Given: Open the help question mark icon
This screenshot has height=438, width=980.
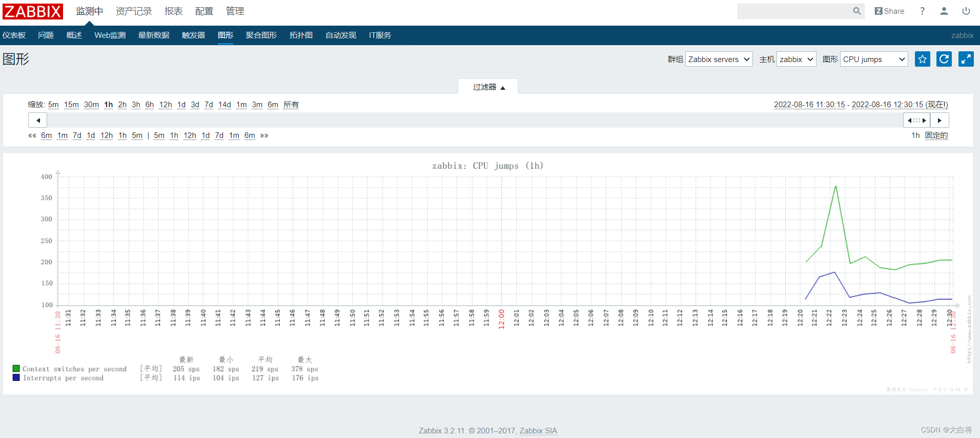Looking at the screenshot, I should (922, 11).
